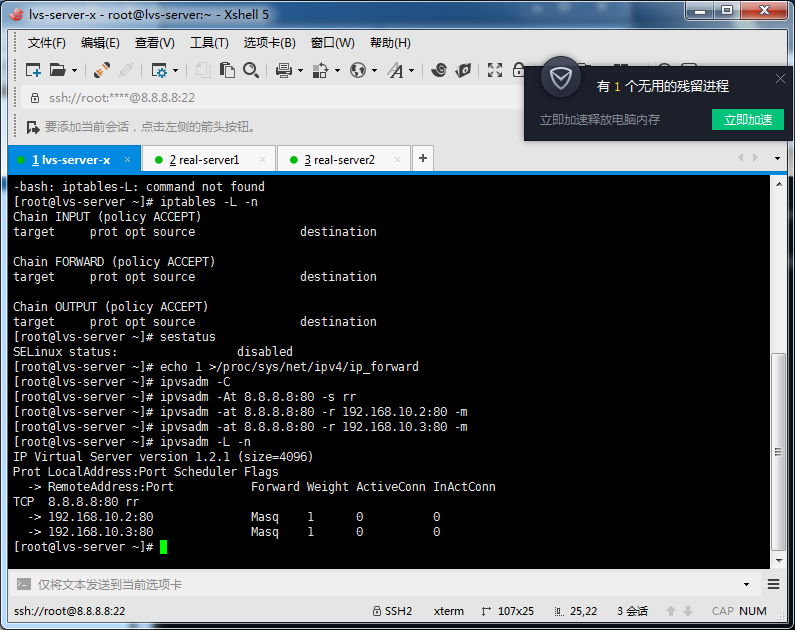This screenshot has height=630, width=795.
Task: Click the Open folder toolbar icon
Action: 58,70
